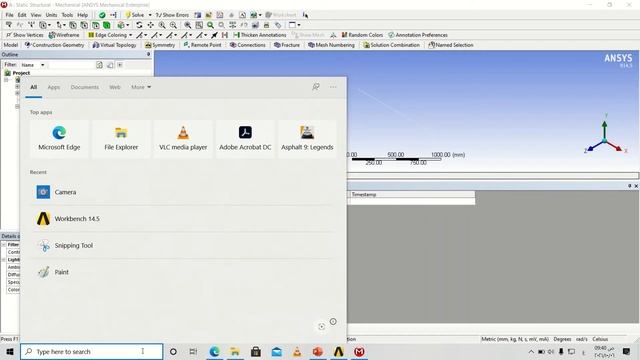This screenshot has height=360, width=640.
Task: Open the Tools menu
Action: [67, 15]
